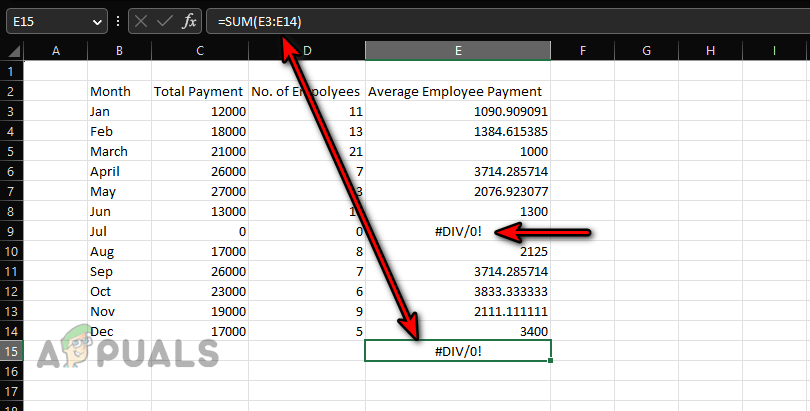
Task: Click the fill handle of cell E15
Action: (551, 360)
